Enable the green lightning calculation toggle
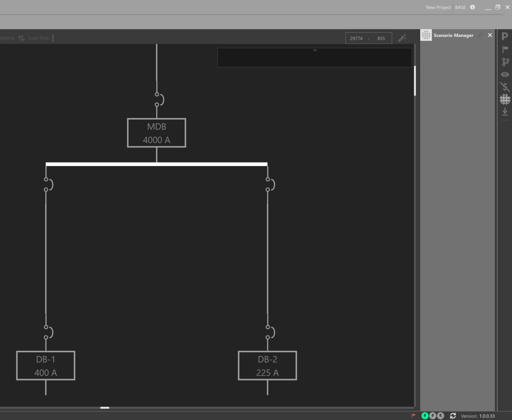The width and height of the screenshot is (512, 420). pyautogui.click(x=425, y=416)
